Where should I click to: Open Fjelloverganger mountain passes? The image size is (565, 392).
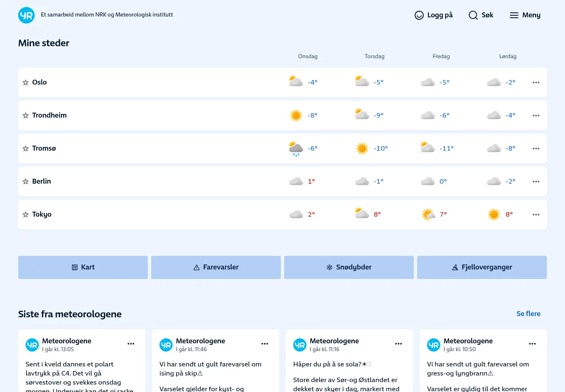482,267
